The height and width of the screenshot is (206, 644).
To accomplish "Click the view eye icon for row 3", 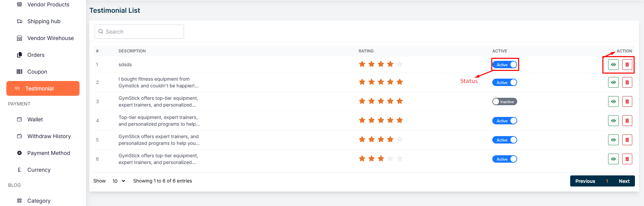I will click(613, 101).
